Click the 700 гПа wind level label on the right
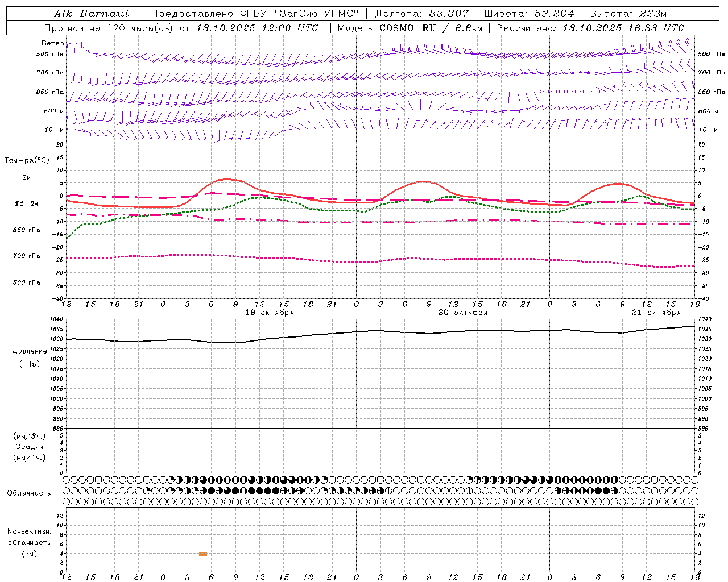Image resolution: width=728 pixels, height=582 pixels. pyautogui.click(x=711, y=73)
